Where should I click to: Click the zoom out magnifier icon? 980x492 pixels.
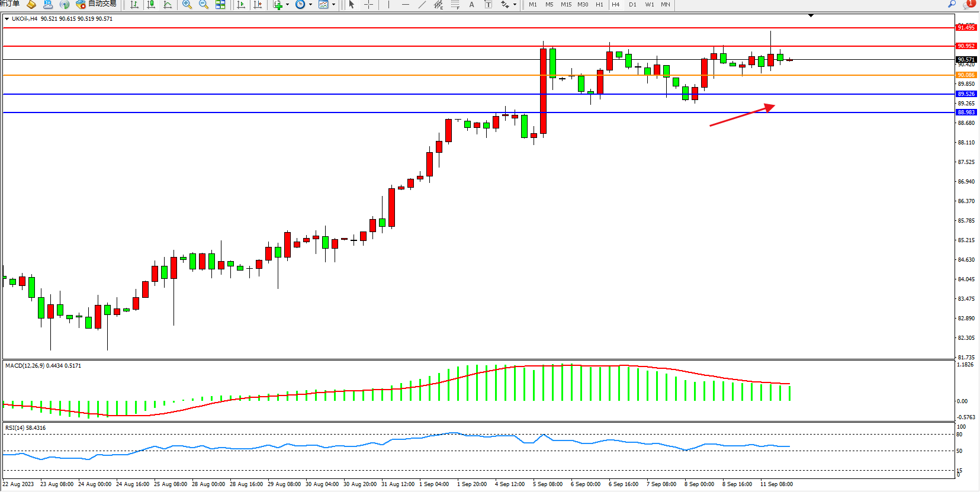pyautogui.click(x=204, y=5)
